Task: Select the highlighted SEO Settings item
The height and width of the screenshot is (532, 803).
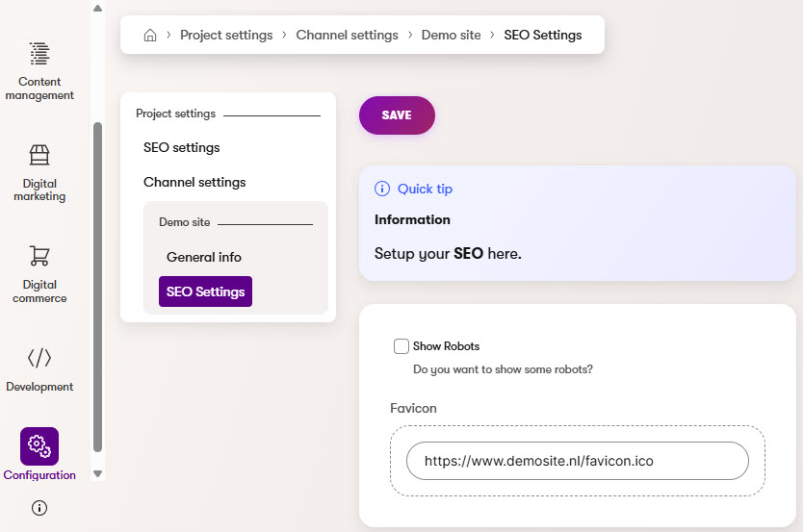Action: tap(205, 291)
